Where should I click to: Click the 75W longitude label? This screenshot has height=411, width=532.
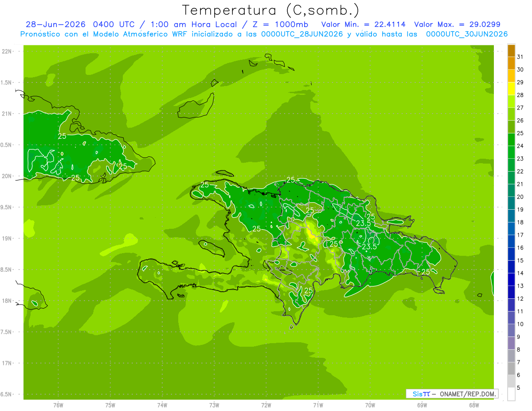[110, 405]
